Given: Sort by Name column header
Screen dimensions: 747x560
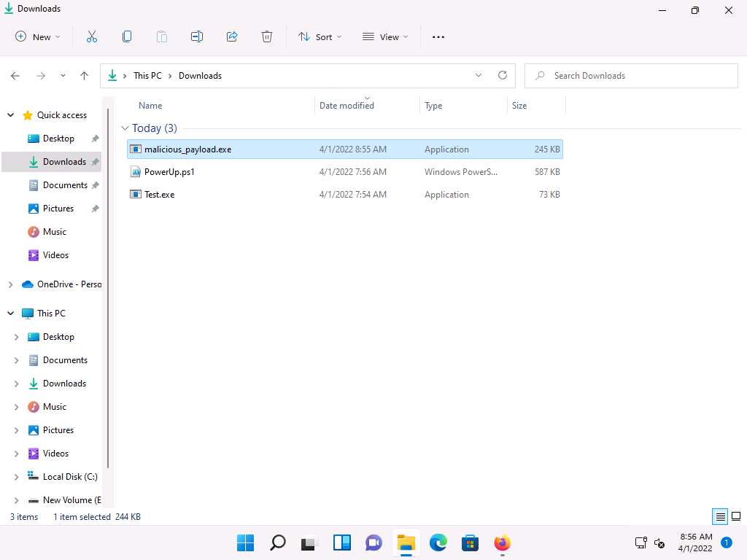Looking at the screenshot, I should coord(150,106).
